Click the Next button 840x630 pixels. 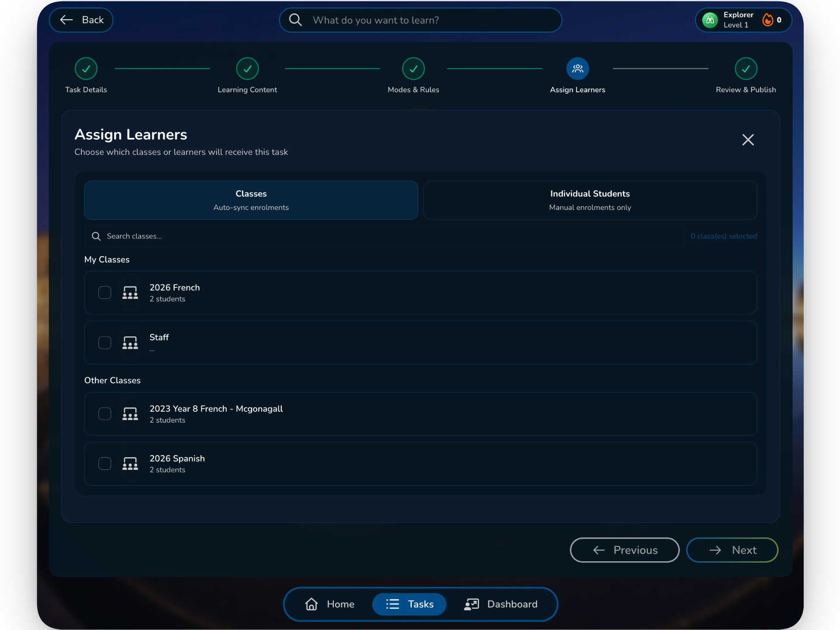pyautogui.click(x=732, y=550)
